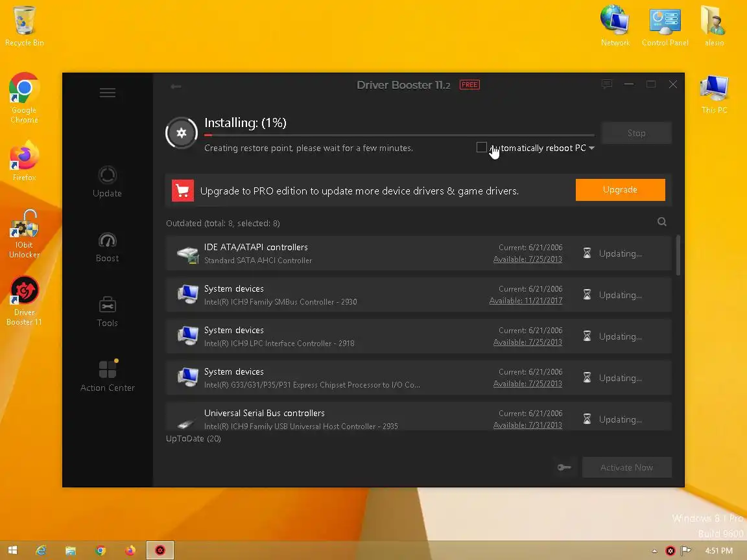The height and width of the screenshot is (560, 747).
Task: Open the Action Center in sidebar
Action: coord(107,376)
